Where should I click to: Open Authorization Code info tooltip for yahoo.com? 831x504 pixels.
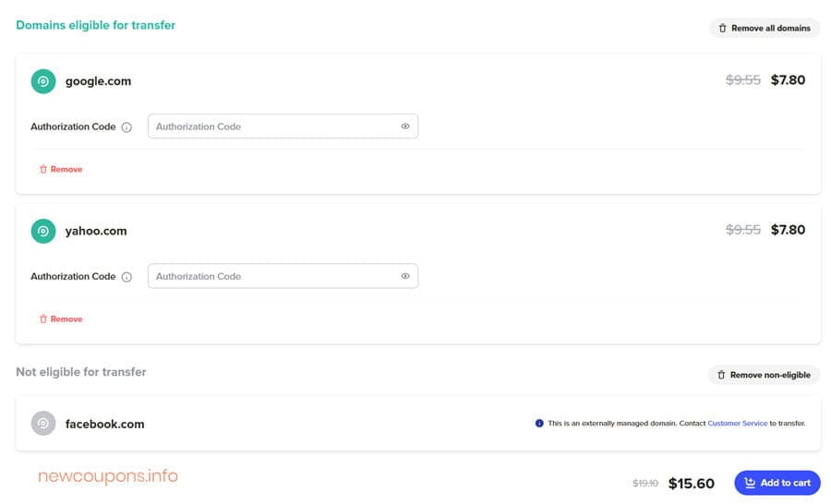pyautogui.click(x=126, y=277)
